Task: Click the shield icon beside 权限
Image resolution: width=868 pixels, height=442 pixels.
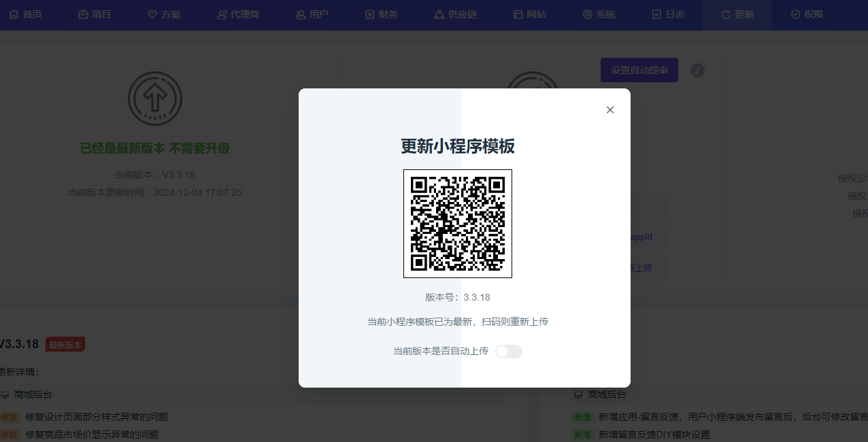Action: point(795,14)
